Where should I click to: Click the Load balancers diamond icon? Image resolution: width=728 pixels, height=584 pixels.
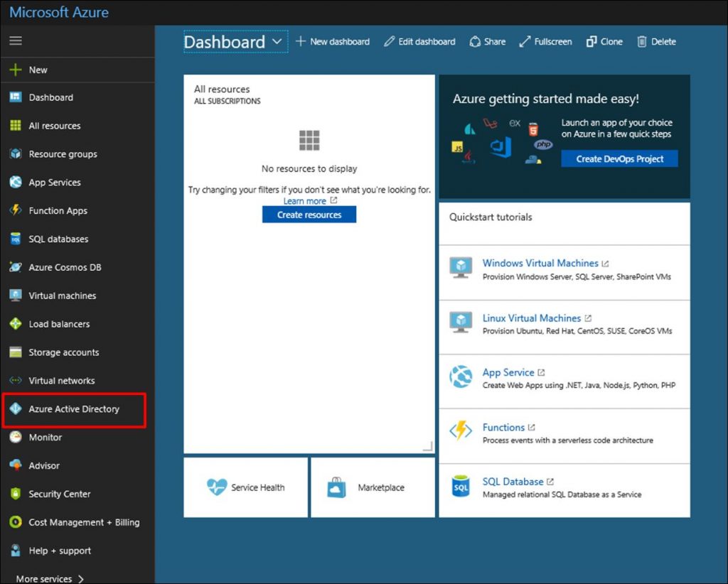pos(16,323)
